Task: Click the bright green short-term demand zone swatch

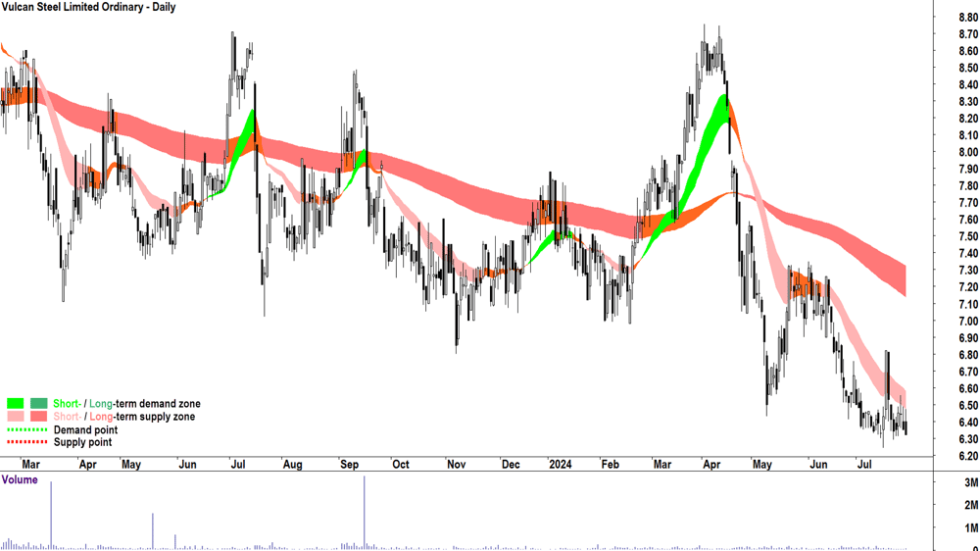Action: [x=16, y=403]
